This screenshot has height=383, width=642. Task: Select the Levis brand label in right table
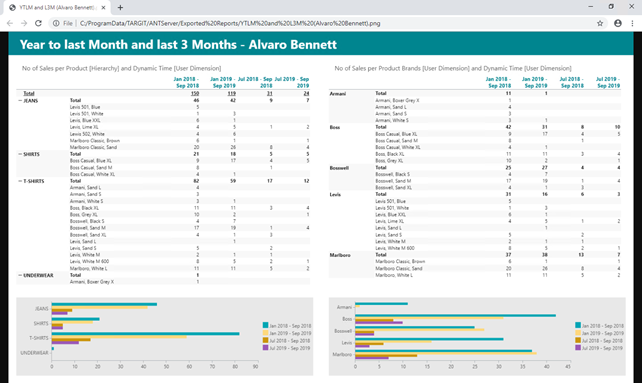click(x=335, y=195)
